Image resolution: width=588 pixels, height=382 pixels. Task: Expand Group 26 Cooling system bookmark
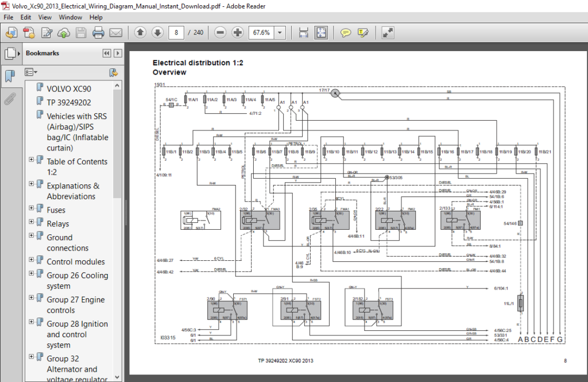pyautogui.click(x=32, y=273)
